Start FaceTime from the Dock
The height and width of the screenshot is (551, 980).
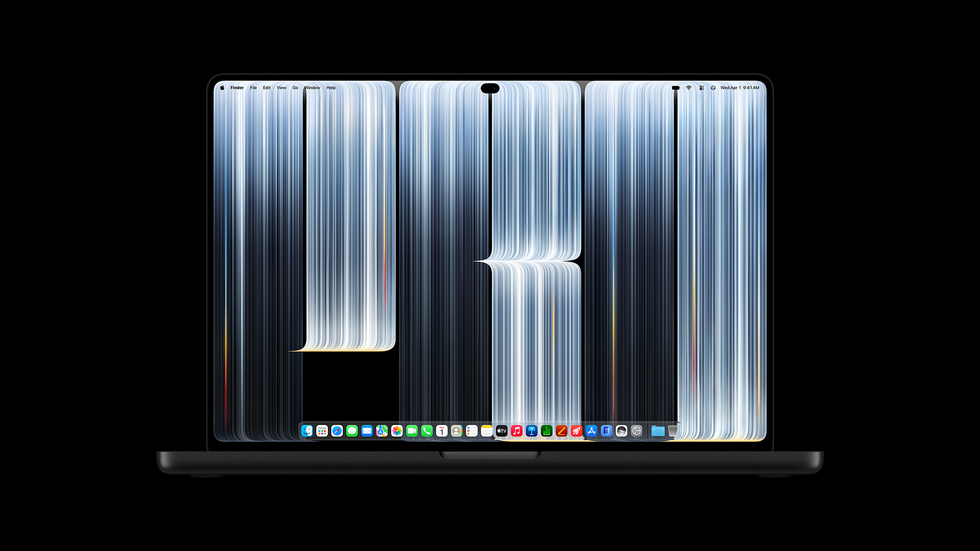pyautogui.click(x=412, y=431)
